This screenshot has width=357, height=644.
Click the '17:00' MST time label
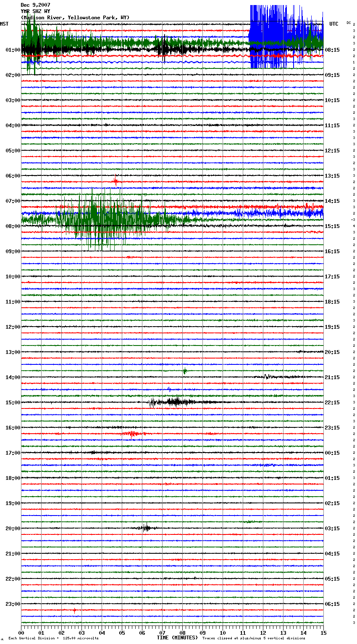(x=13, y=453)
